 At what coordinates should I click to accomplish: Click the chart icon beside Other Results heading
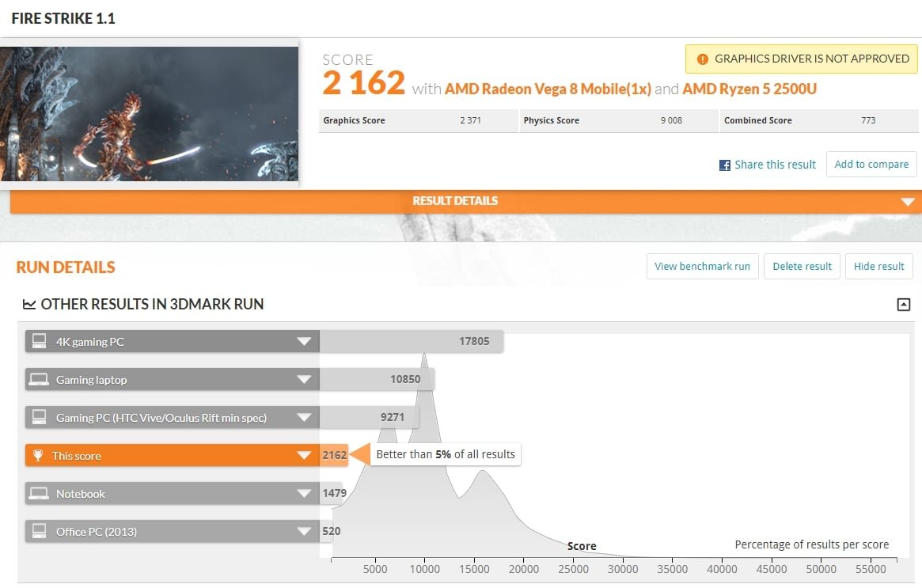coord(28,304)
